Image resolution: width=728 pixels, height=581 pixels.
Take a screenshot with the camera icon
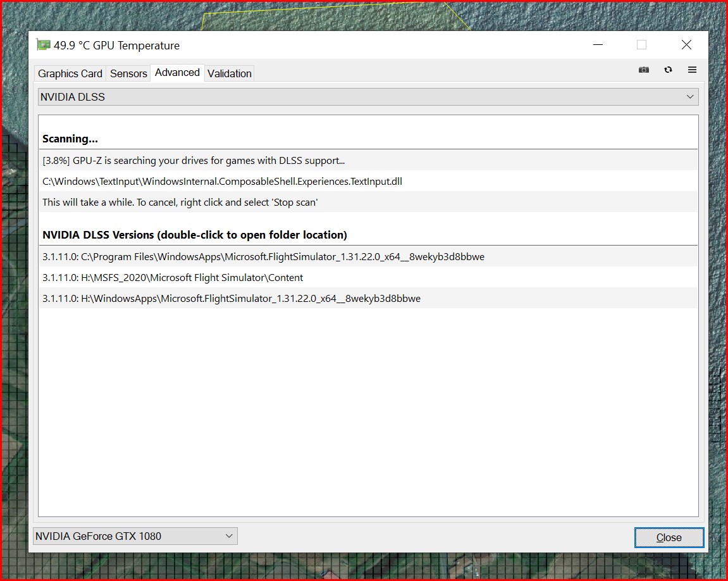tap(643, 70)
